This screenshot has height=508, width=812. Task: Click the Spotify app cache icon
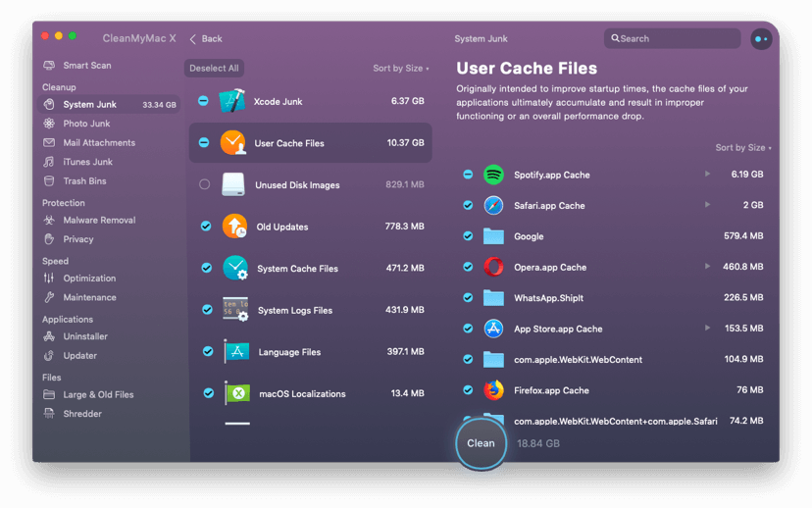point(493,175)
